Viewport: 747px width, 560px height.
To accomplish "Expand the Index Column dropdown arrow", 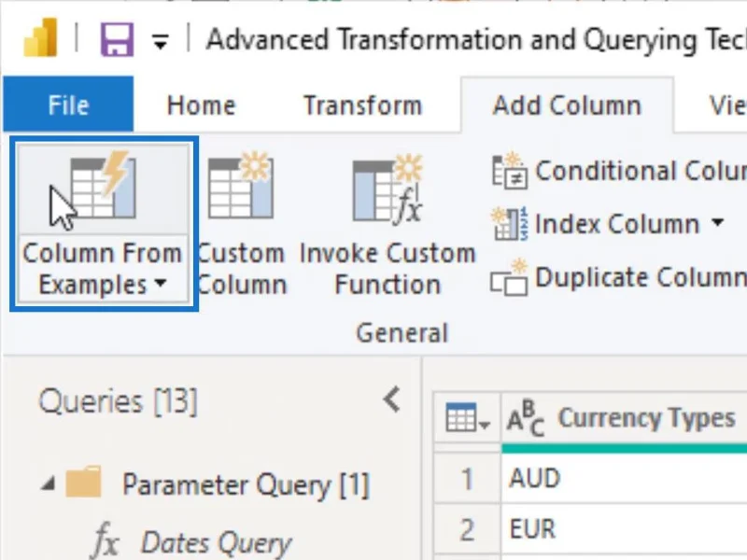I will coord(717,222).
